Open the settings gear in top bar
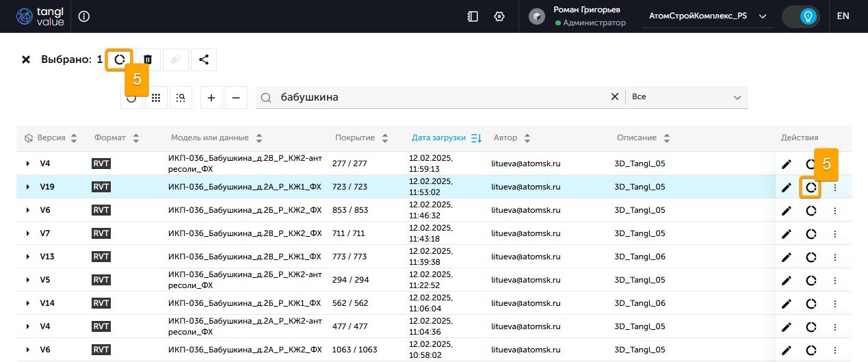 [x=499, y=16]
